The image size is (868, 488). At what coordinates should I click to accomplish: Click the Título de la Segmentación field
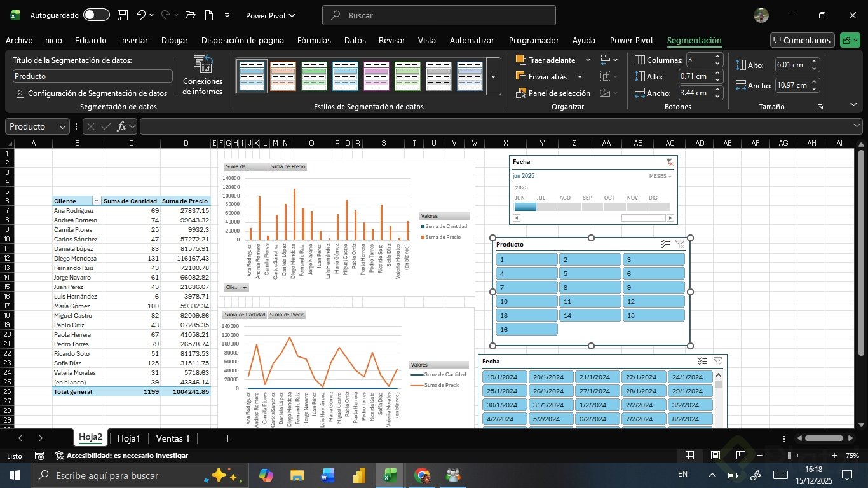(92, 76)
